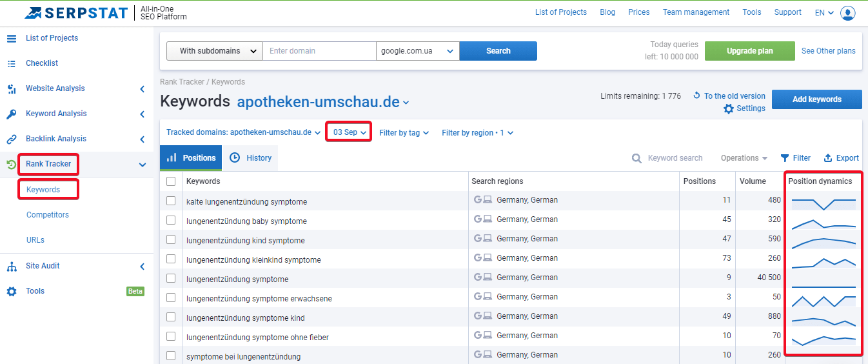Open the Prices link in top bar
Image resolution: width=868 pixels, height=364 pixels.
pos(638,12)
